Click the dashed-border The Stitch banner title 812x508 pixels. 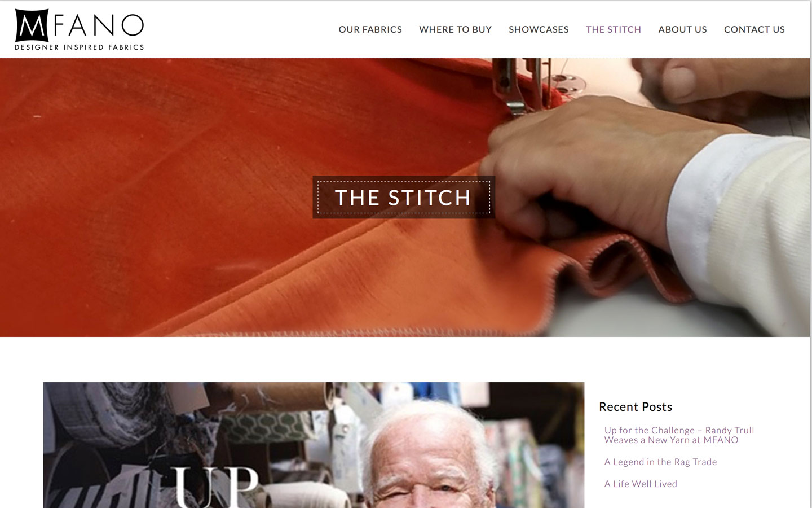[x=404, y=197]
